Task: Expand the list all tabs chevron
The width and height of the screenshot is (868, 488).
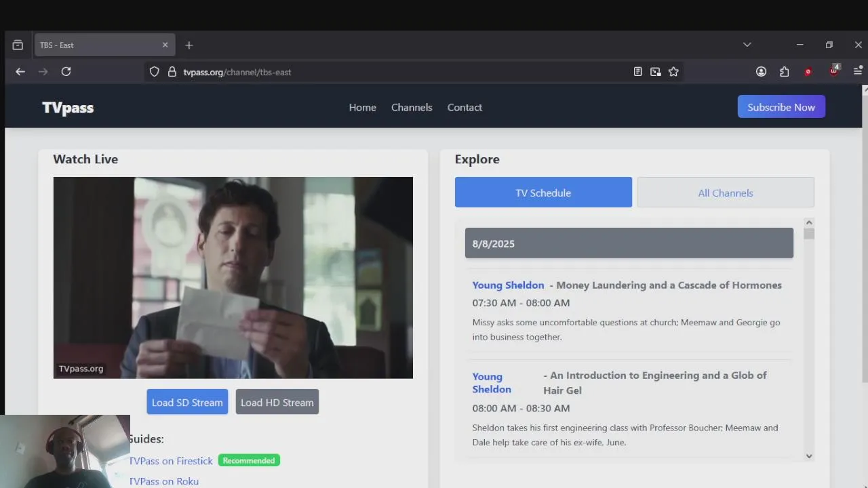Action: 747,45
